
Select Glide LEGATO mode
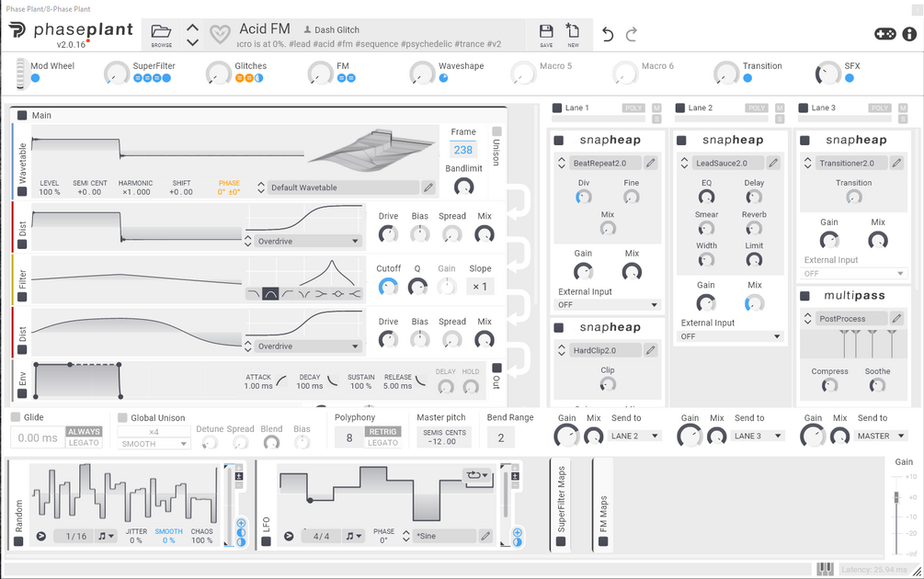click(x=84, y=443)
